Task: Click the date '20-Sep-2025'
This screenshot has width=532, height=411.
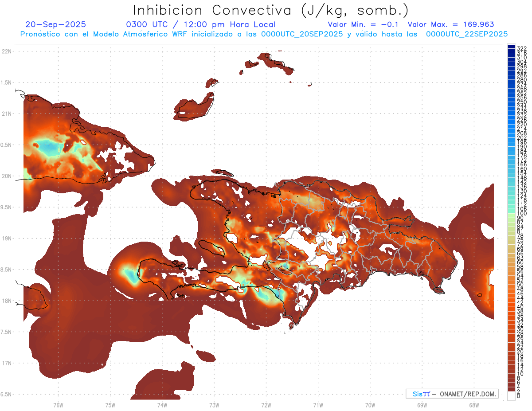Action: pyautogui.click(x=56, y=24)
